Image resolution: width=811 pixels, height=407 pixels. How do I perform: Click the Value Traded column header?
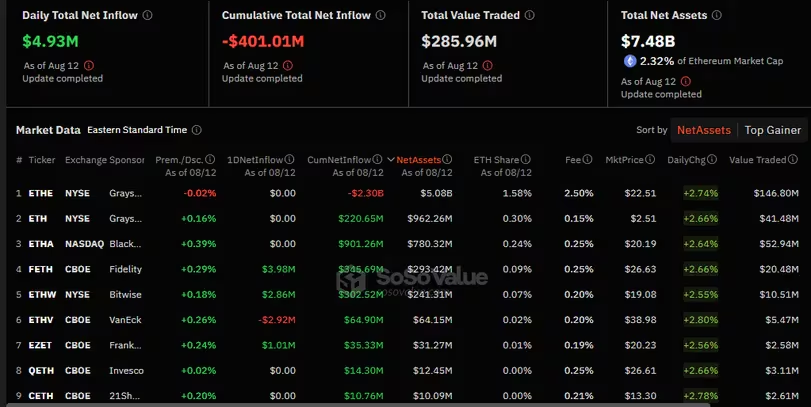coord(764,160)
